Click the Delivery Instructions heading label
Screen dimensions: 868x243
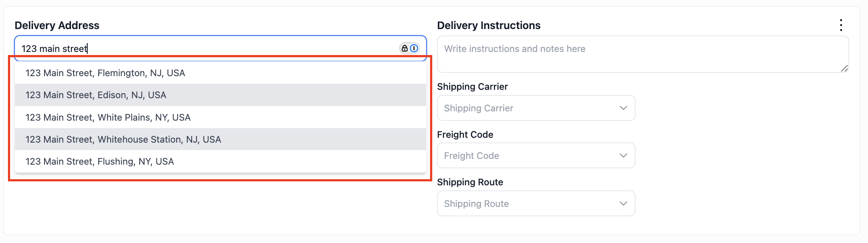click(489, 26)
